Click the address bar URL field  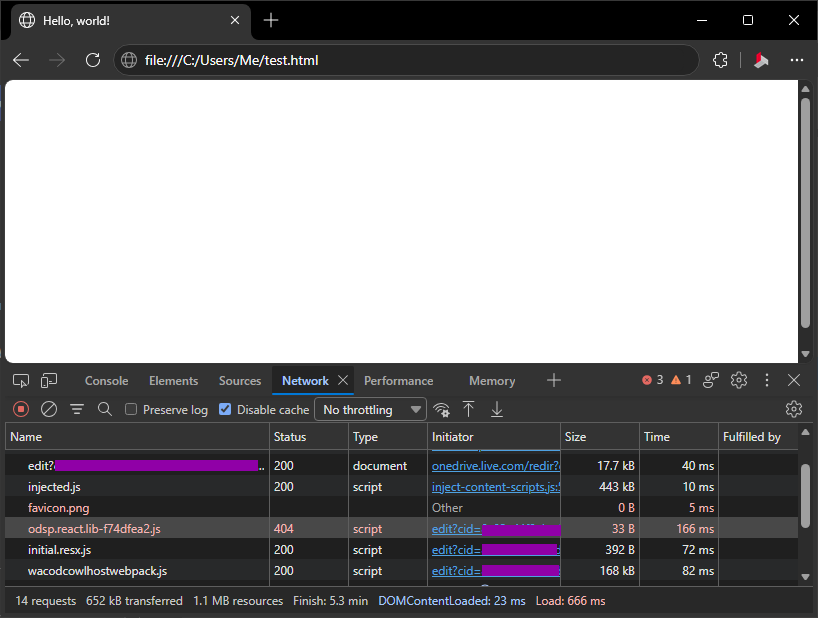coord(407,60)
